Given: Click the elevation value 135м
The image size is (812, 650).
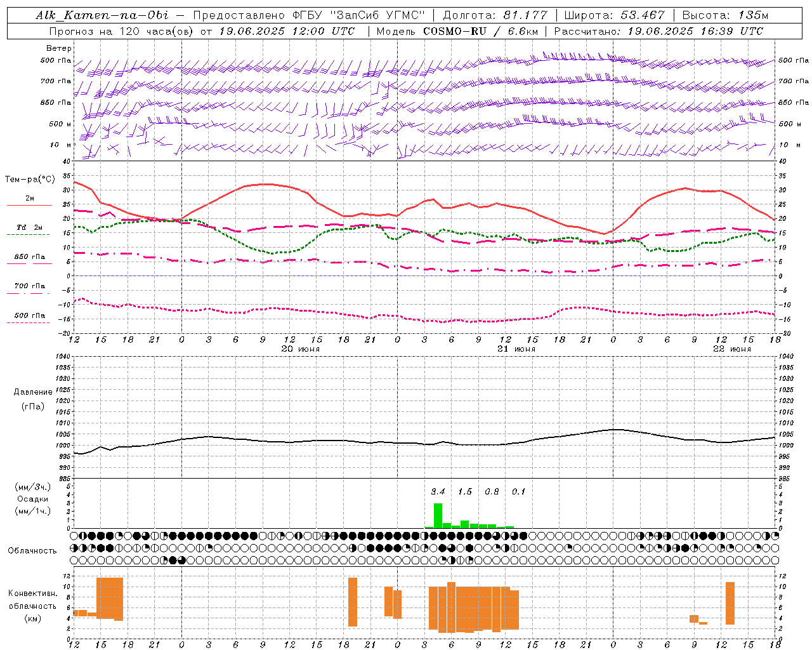Looking at the screenshot, I should tap(754, 15).
